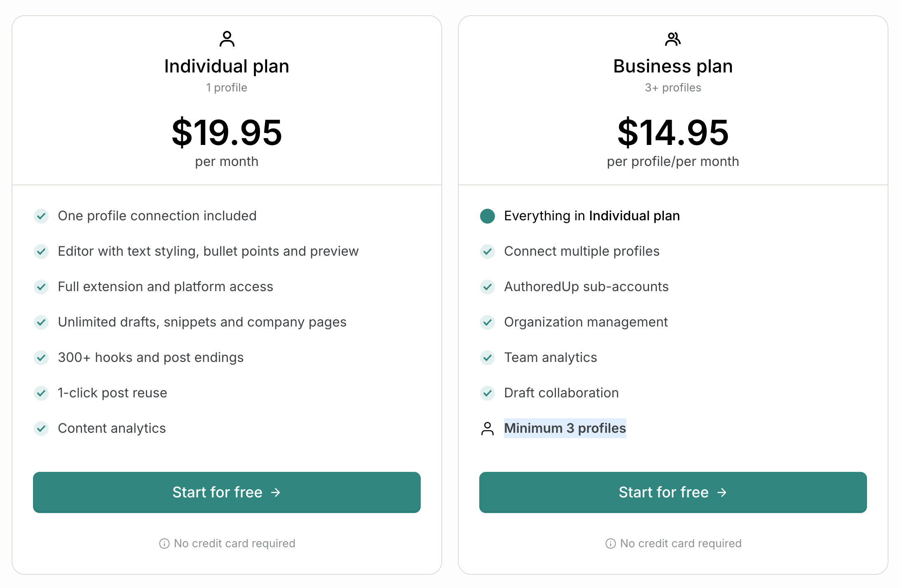Click the Business plan card heading
This screenshot has width=900, height=588.
[x=673, y=66]
